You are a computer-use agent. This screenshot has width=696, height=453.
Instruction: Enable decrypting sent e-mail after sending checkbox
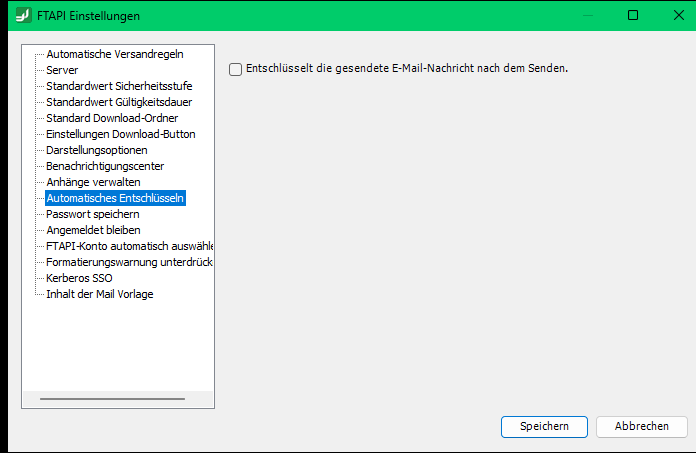(x=235, y=69)
